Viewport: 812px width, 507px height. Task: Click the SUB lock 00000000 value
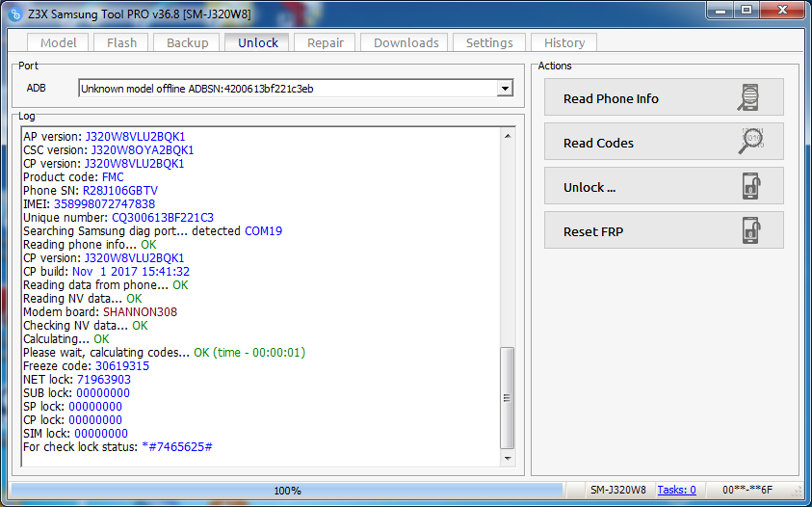pos(103,393)
